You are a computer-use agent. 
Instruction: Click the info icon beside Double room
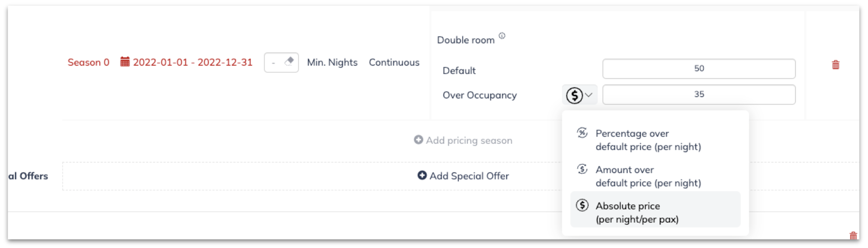point(502,36)
